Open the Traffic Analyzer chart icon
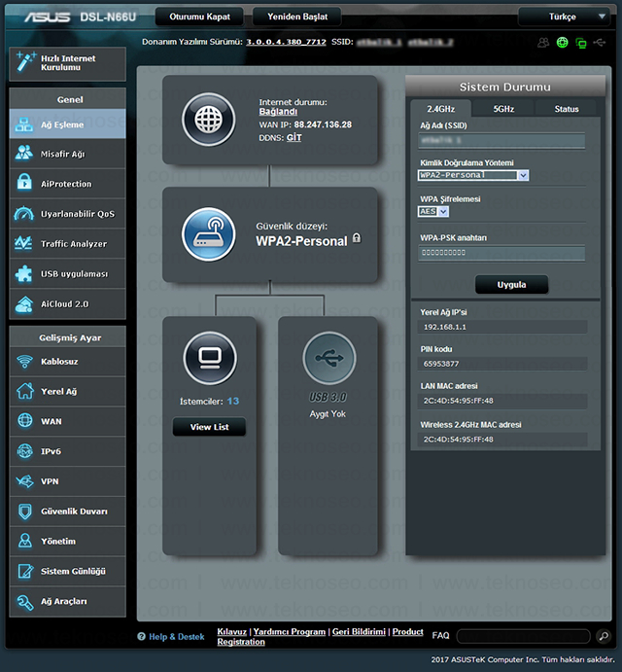Viewport: 622px width, 672px height. click(24, 243)
